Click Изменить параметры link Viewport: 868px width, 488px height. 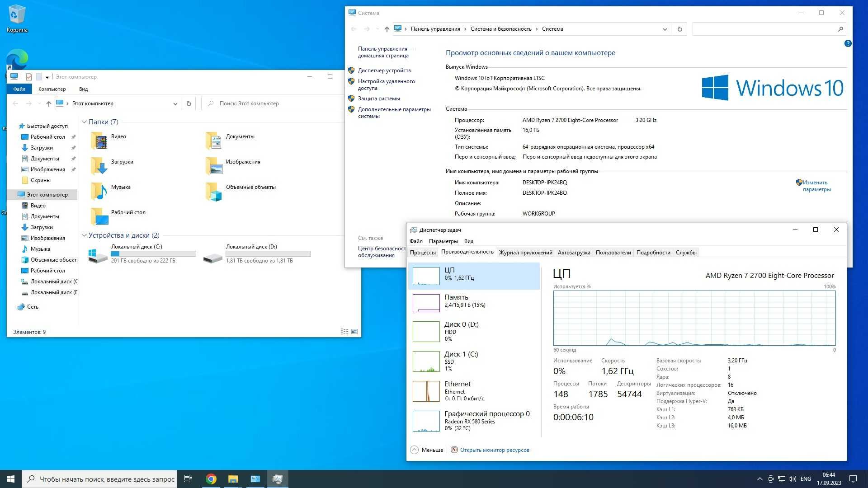(x=816, y=186)
